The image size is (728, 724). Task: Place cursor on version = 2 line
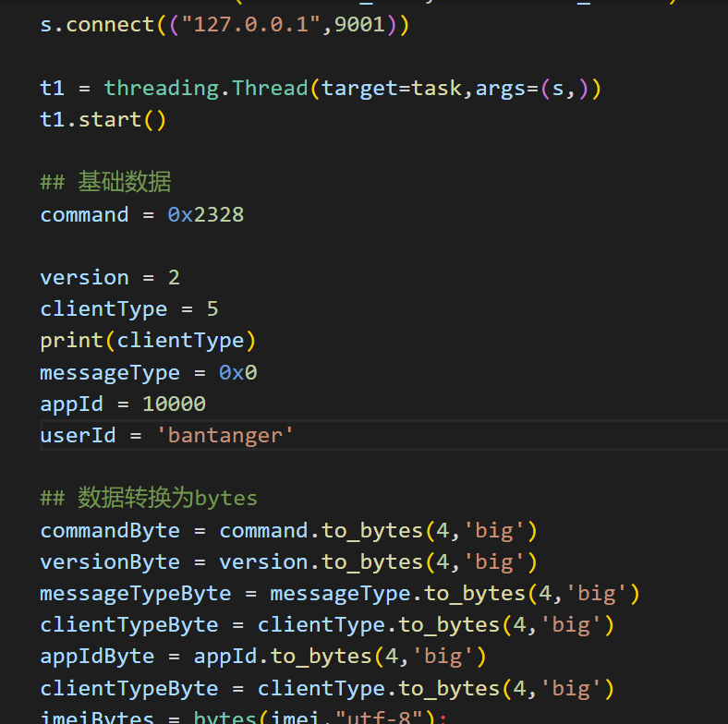coord(109,278)
